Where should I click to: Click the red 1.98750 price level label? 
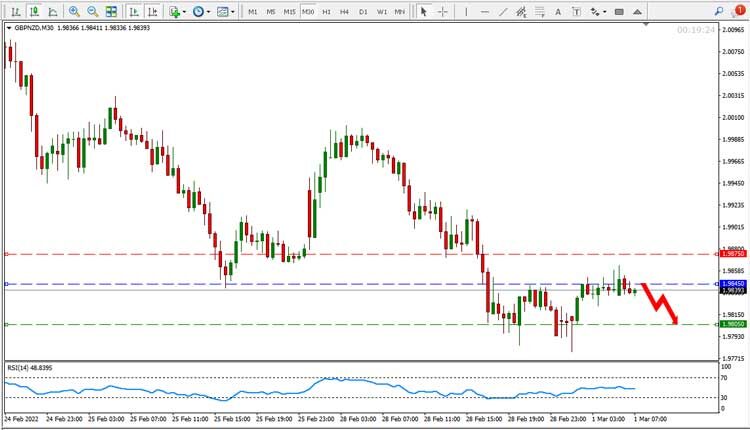coord(733,255)
